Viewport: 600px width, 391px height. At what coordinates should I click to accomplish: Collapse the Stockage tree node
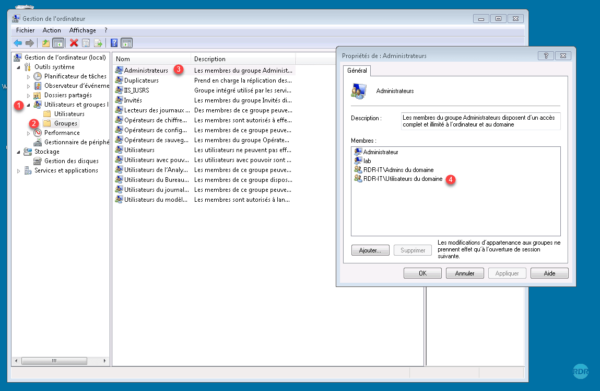tap(18, 152)
